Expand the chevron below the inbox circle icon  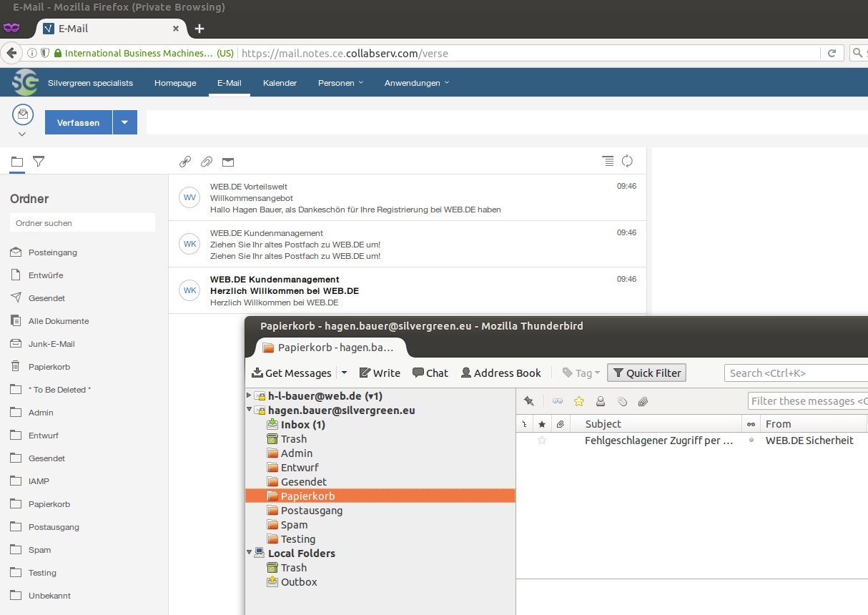point(22,134)
